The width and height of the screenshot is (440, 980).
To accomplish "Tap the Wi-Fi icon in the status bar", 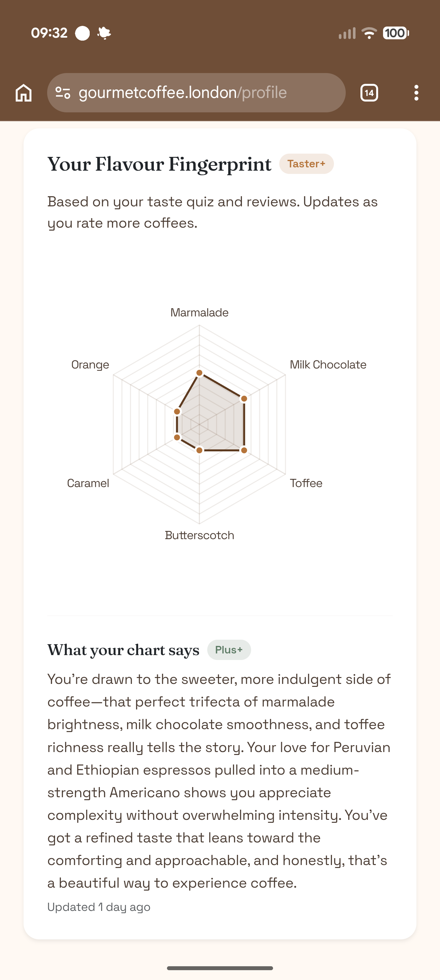I will (x=369, y=33).
